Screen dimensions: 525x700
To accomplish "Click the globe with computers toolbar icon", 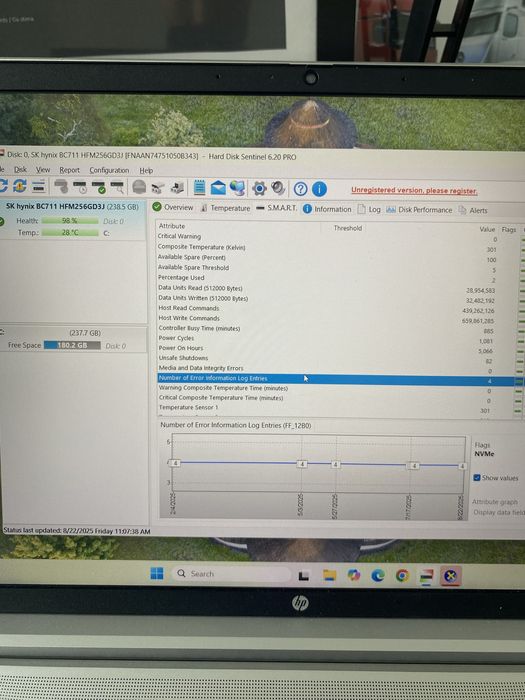I will click(237, 188).
